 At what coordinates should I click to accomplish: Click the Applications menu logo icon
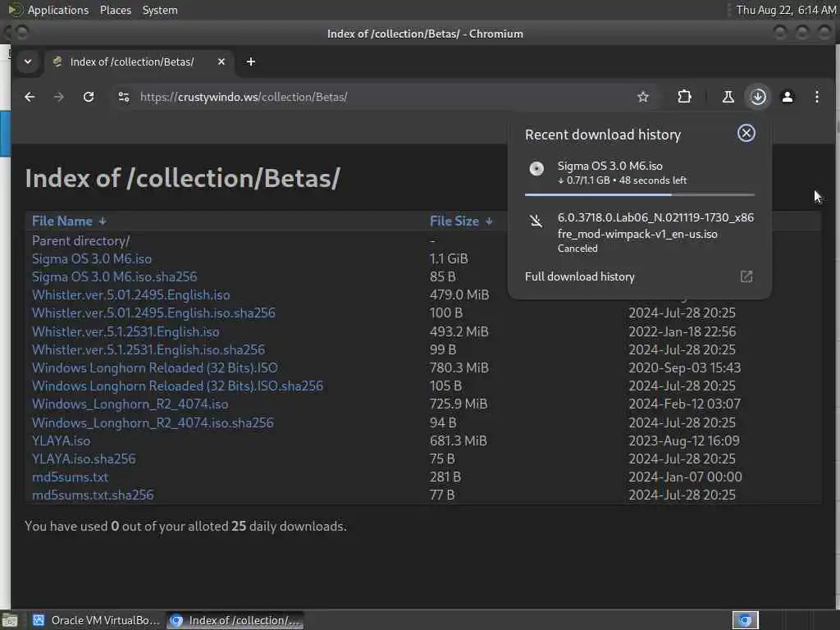[x=15, y=10]
